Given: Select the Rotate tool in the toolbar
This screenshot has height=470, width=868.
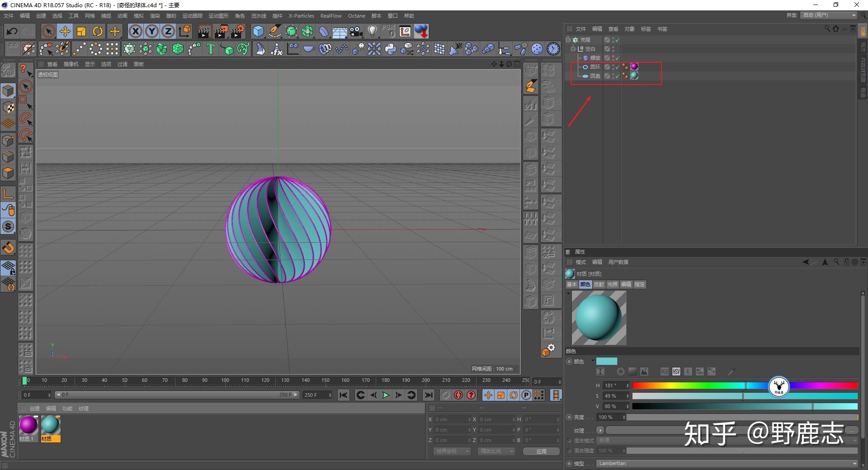Looking at the screenshot, I should tap(98, 31).
